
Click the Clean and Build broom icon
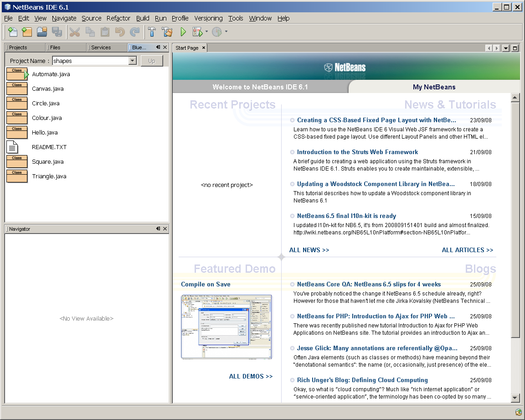coord(167,32)
